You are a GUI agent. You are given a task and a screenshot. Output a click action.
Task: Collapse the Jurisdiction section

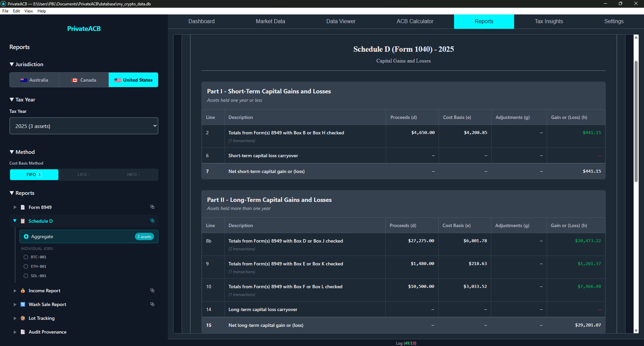[12, 64]
